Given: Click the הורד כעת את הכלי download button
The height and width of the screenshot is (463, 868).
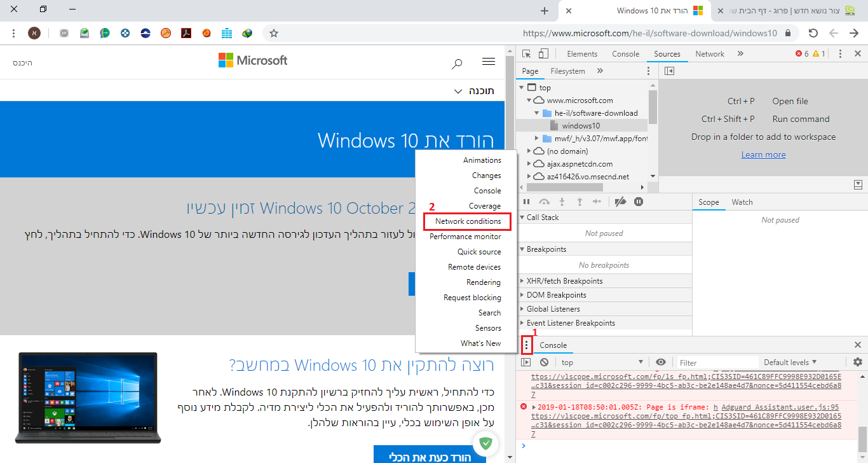Looking at the screenshot, I should coord(430,457).
